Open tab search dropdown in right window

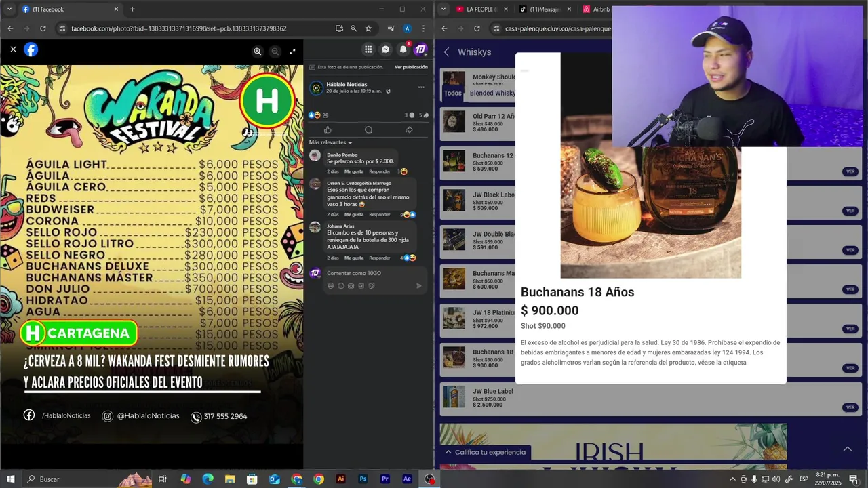click(x=443, y=9)
